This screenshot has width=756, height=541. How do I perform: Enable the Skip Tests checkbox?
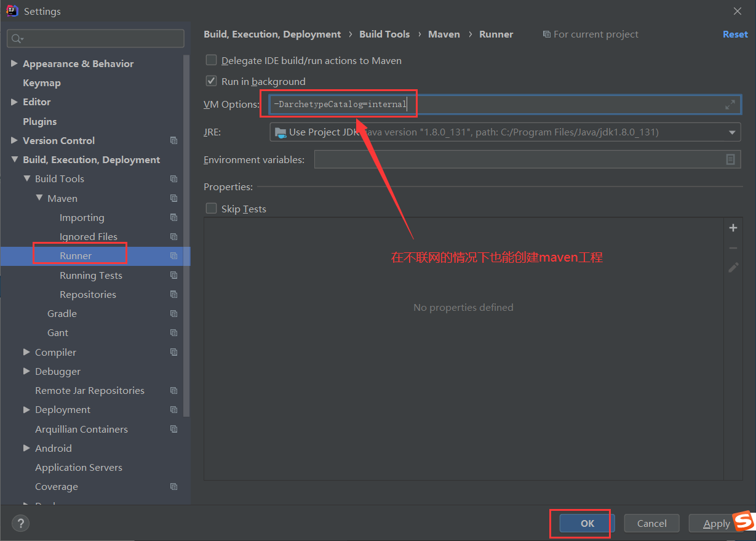pos(212,209)
